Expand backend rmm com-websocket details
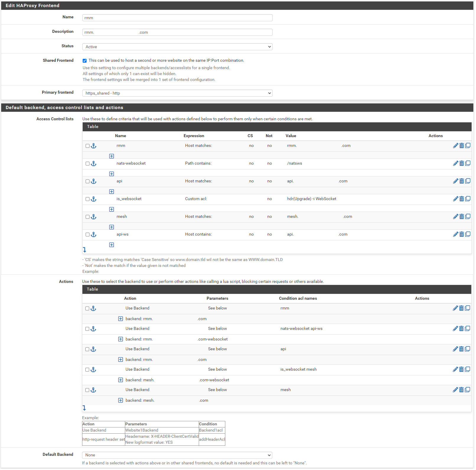Screen dimensions: 476x470 (x=120, y=339)
